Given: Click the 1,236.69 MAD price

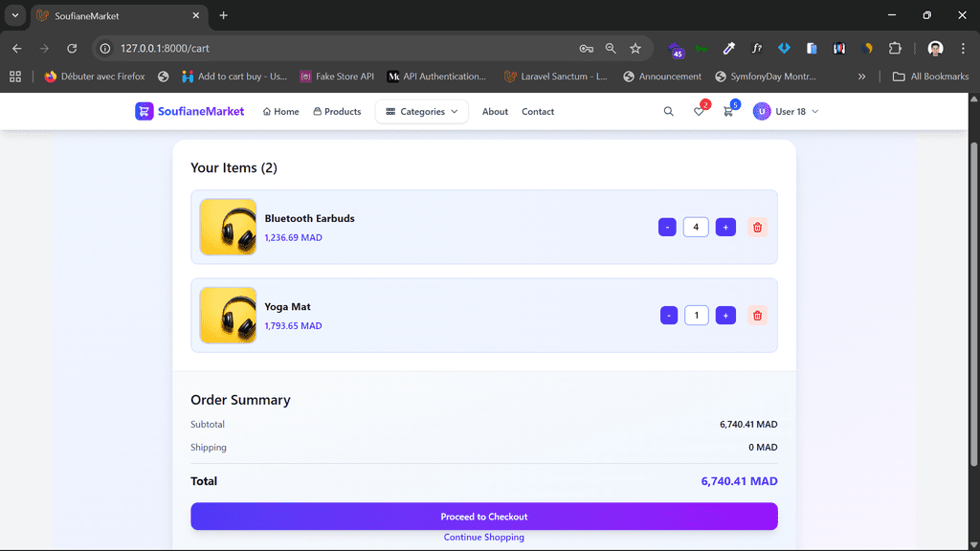Looking at the screenshot, I should coord(293,237).
